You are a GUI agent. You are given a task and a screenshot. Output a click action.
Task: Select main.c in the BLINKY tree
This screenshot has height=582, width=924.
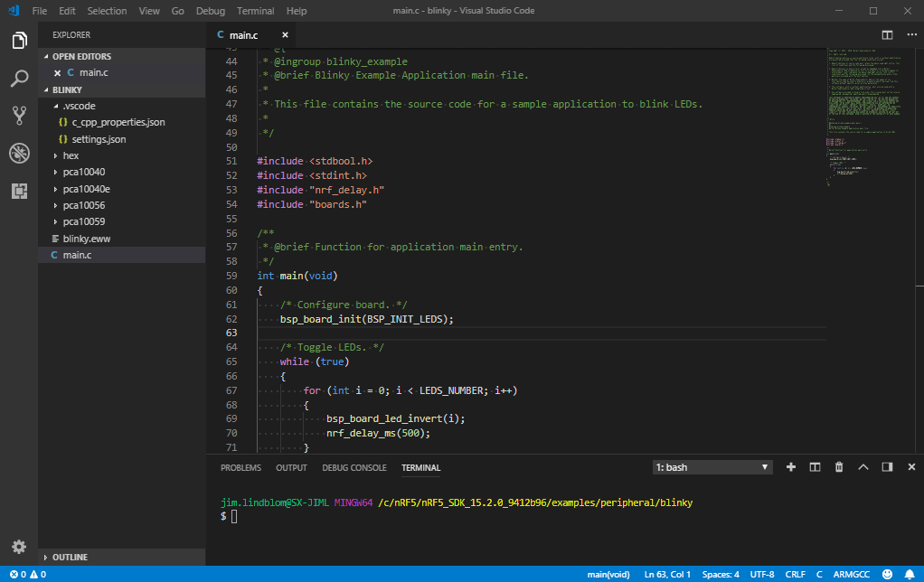tap(121, 255)
